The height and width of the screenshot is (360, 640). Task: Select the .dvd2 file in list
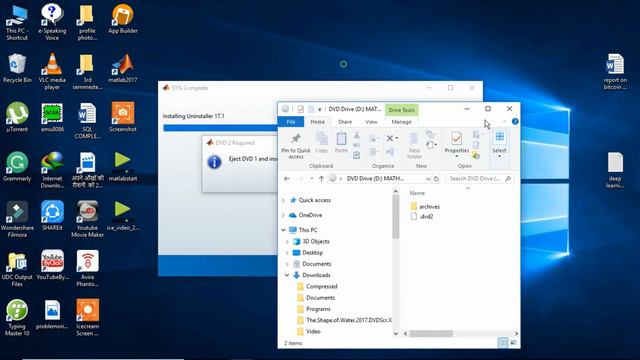(422, 217)
